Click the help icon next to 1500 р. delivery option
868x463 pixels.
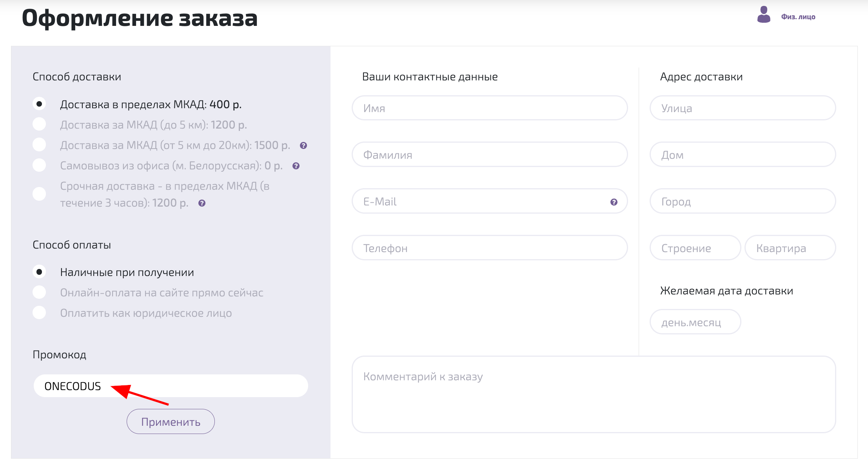point(303,145)
